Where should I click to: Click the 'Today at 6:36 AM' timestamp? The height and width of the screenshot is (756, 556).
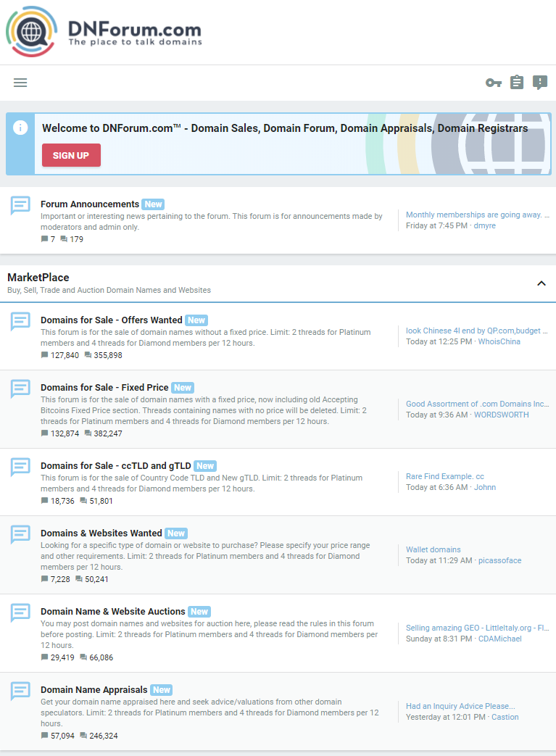(437, 487)
